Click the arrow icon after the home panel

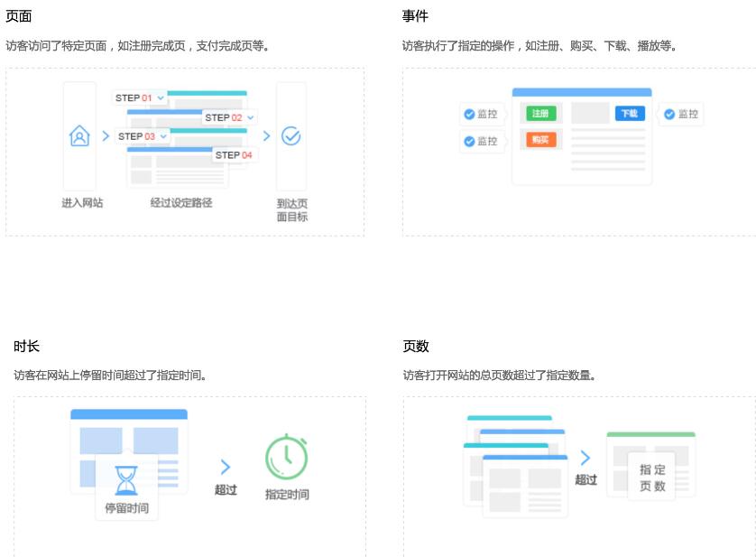point(106,136)
